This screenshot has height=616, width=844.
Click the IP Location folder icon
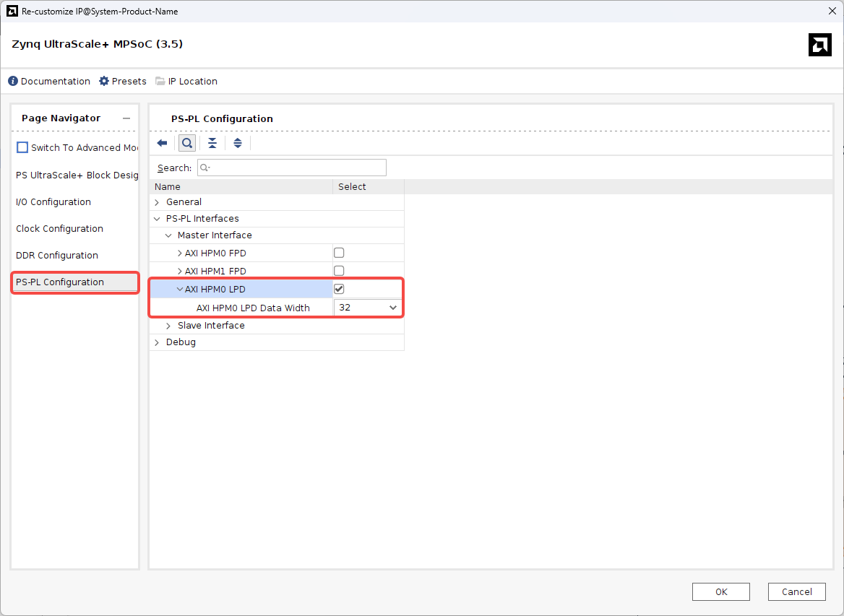click(160, 82)
